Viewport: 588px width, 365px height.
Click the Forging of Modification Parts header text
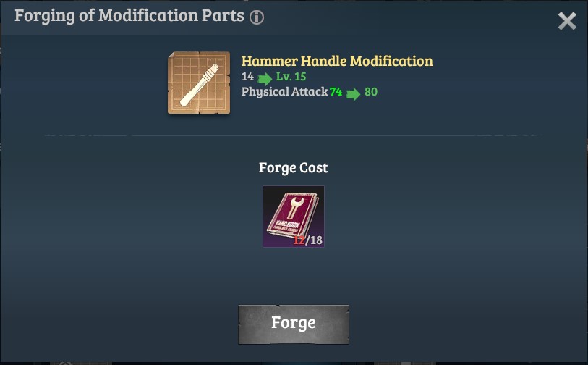[x=129, y=16]
